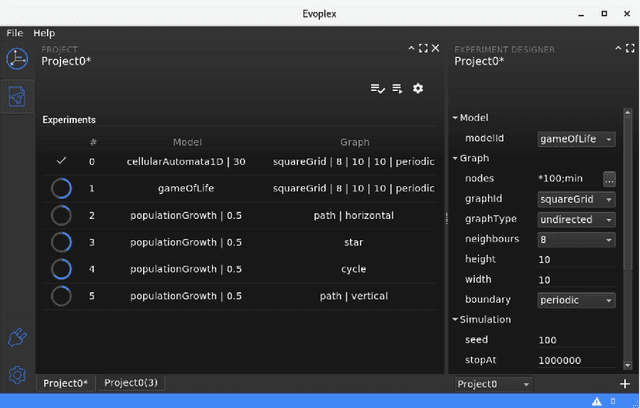The height and width of the screenshot is (408, 640).
Task: Open the modelId gameOfLife dropdown
Action: coord(576,139)
